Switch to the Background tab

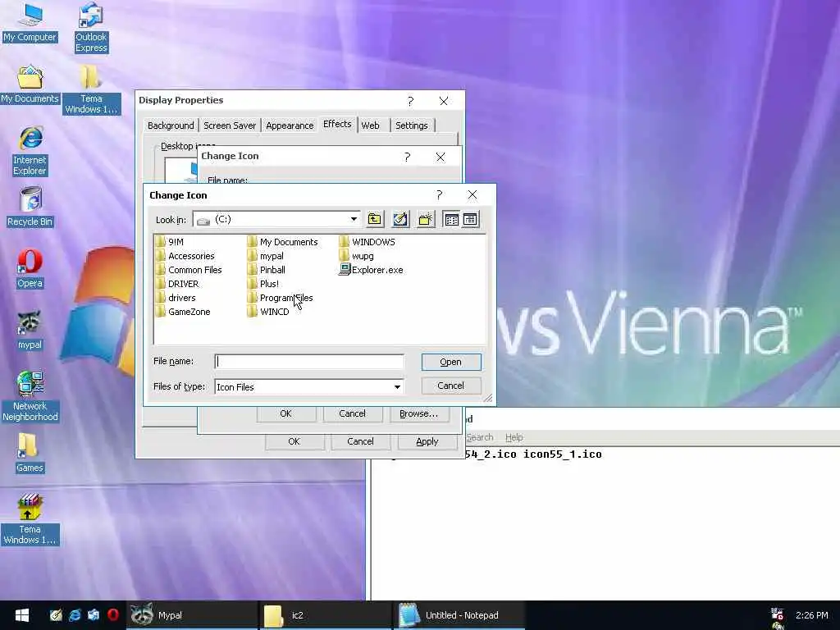(171, 126)
